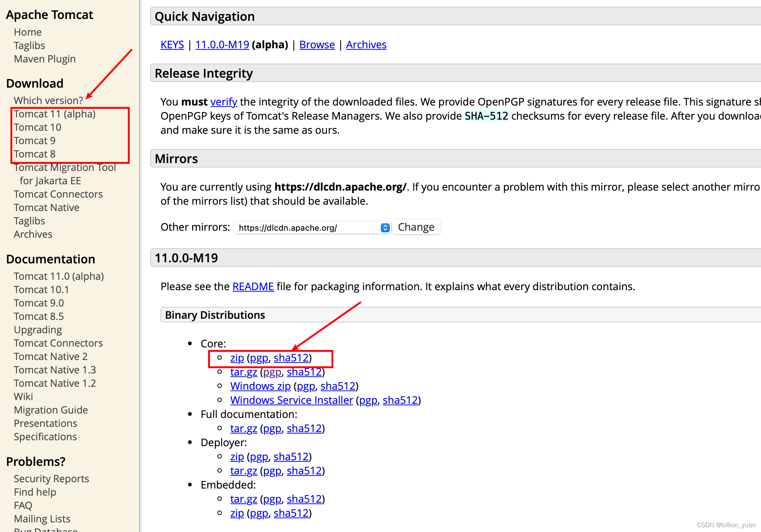The image size is (761, 532).
Task: Open Security Reports in sidebar
Action: (x=51, y=479)
